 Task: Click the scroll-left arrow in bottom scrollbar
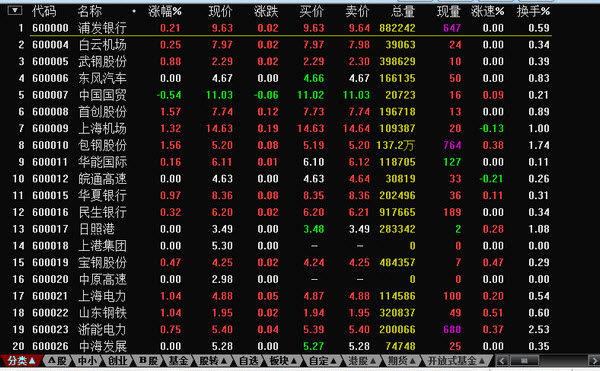tap(502, 360)
